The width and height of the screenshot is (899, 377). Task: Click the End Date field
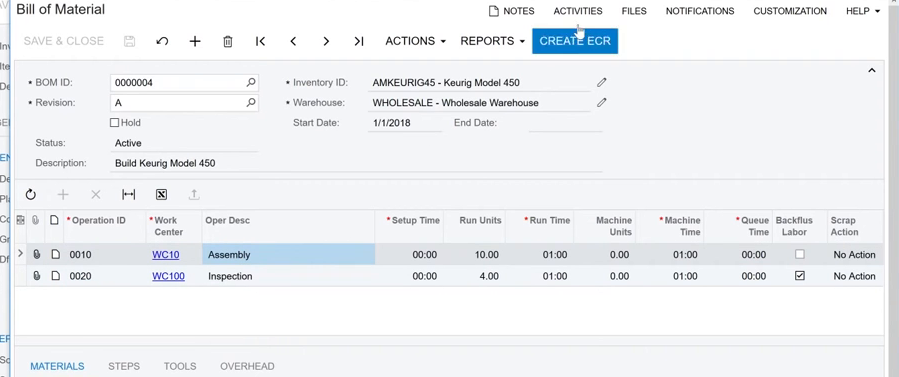(565, 123)
